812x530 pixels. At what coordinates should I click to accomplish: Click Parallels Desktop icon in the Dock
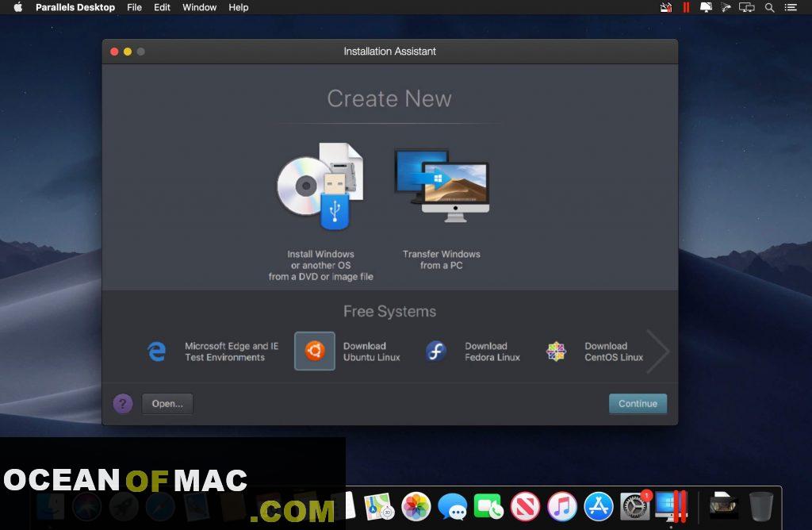(x=671, y=506)
